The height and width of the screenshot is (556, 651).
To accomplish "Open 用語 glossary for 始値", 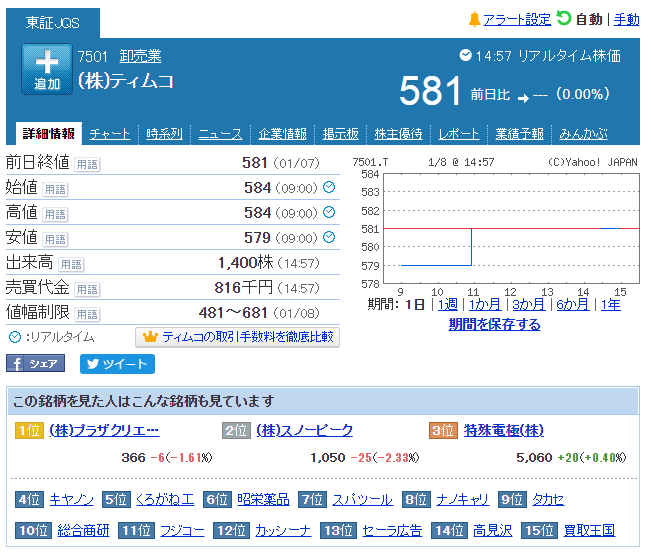I will click(x=55, y=189).
